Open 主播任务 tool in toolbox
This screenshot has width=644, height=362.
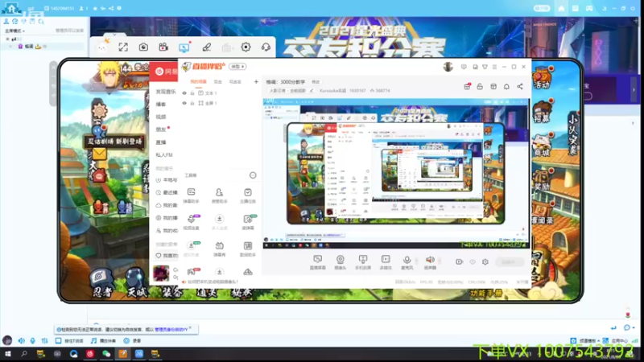[248, 195]
